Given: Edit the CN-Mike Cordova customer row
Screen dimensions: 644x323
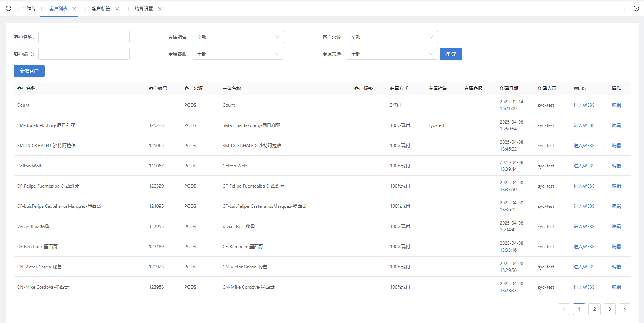Looking at the screenshot, I should point(616,287).
